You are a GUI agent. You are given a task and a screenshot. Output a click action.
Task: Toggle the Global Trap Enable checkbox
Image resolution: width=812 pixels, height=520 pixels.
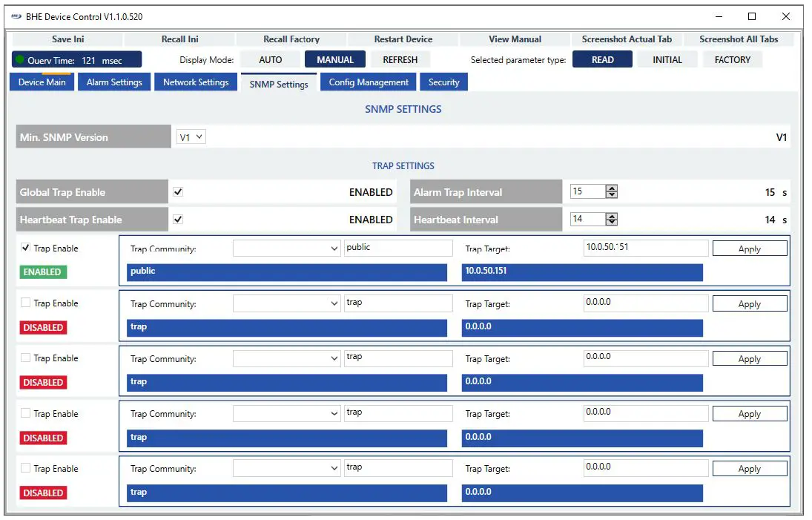178,192
